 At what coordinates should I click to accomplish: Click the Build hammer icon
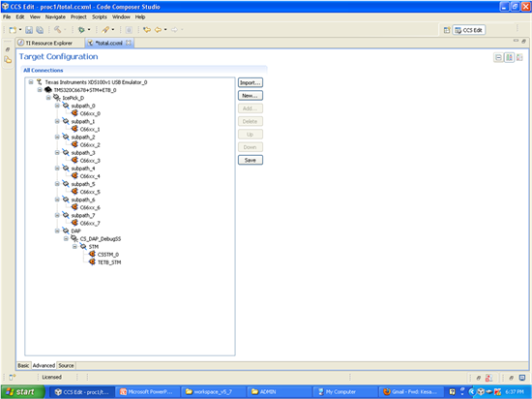coord(58,30)
